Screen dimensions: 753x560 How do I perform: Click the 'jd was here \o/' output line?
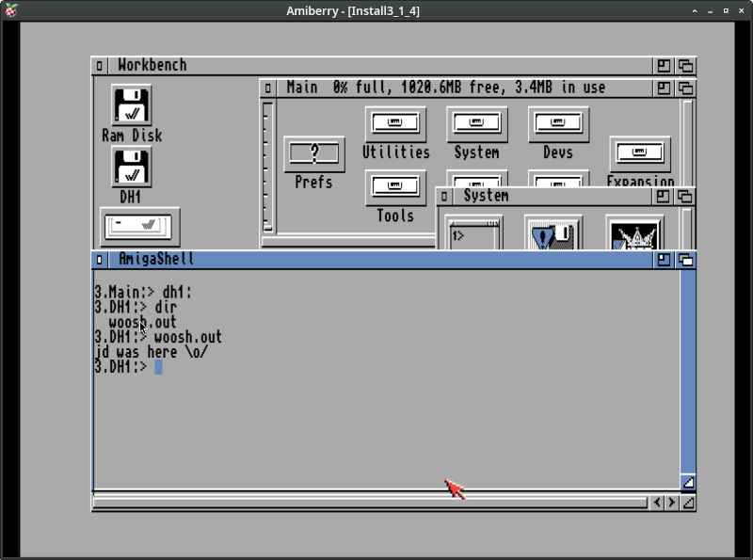tap(152, 352)
